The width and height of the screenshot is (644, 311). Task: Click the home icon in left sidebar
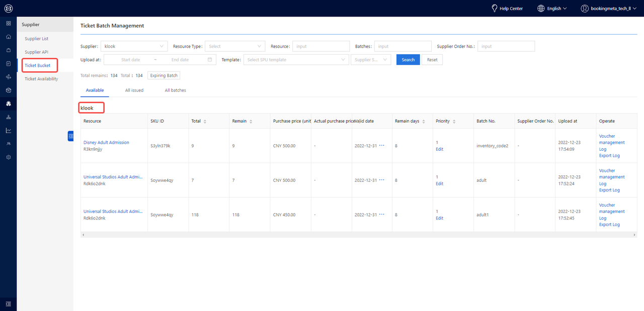click(8, 37)
